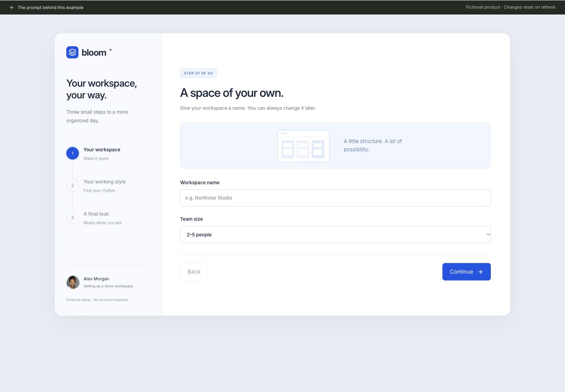Click Alex Morgan's avatar photo

pyautogui.click(x=73, y=282)
